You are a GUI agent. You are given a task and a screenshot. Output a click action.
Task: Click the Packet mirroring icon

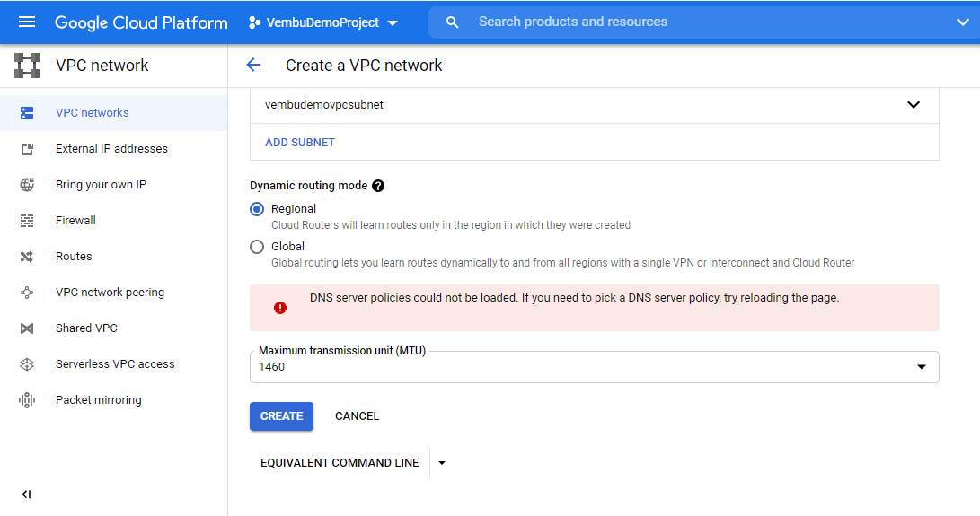[27, 400]
